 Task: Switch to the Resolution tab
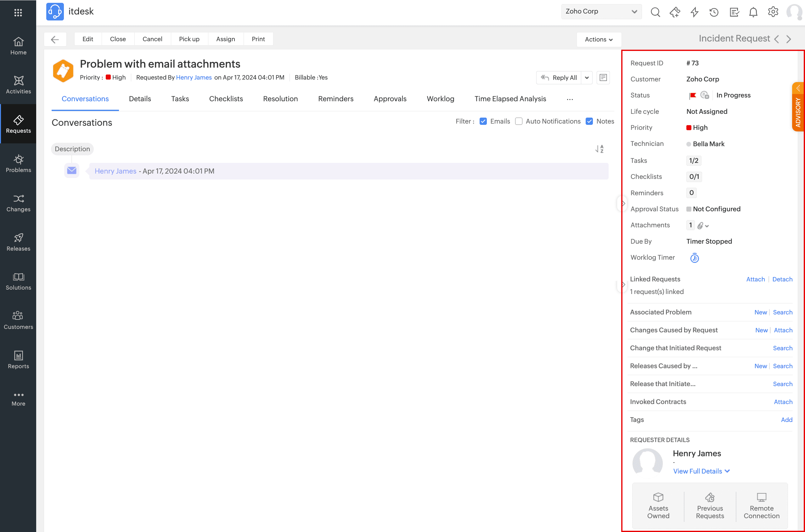click(x=280, y=99)
